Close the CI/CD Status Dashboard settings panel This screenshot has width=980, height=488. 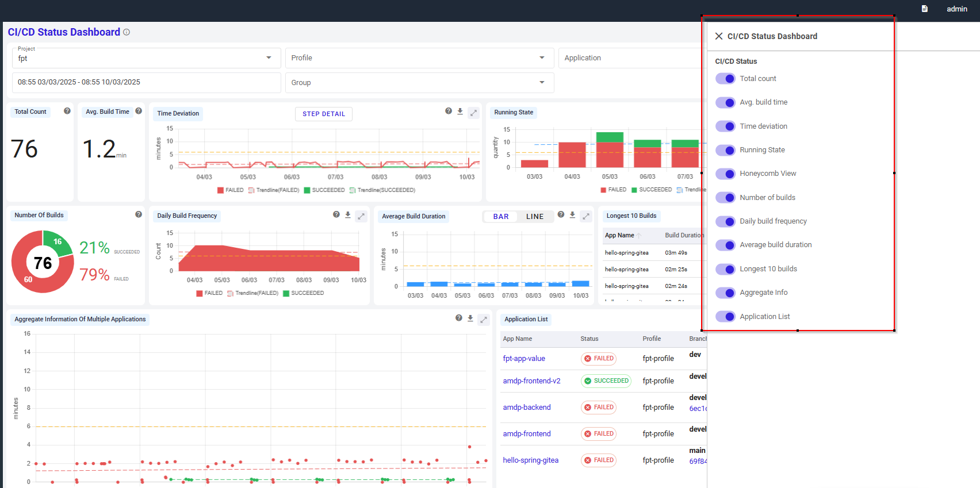718,36
